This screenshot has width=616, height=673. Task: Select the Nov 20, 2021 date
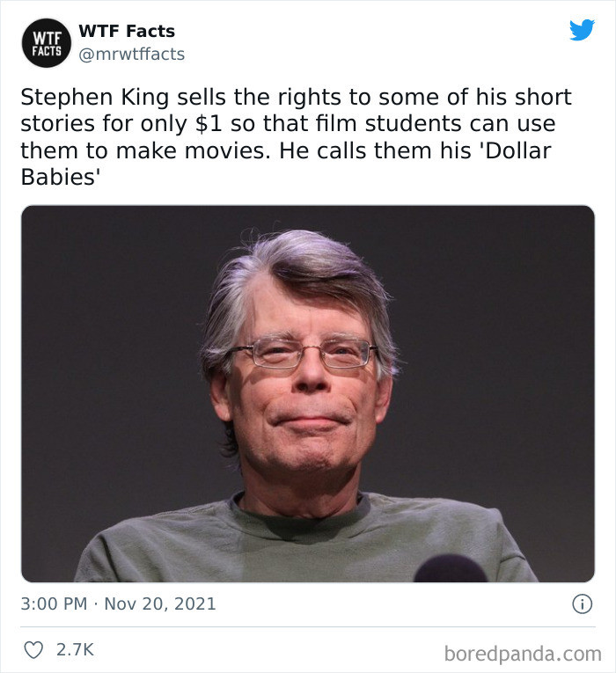point(161,604)
